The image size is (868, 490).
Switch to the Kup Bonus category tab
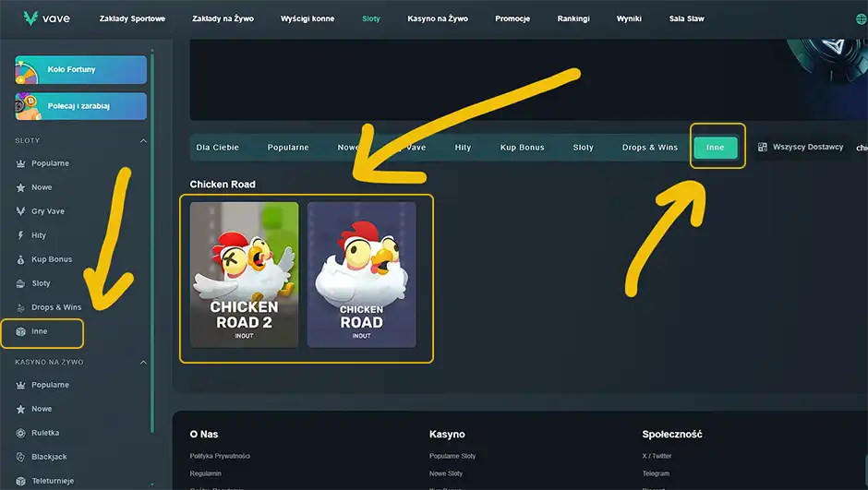[523, 148]
